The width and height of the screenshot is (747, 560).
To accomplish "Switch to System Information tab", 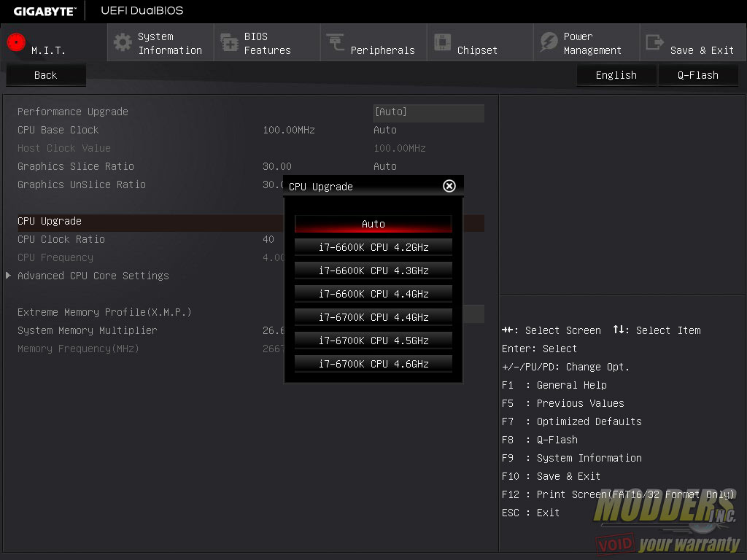I will point(160,43).
